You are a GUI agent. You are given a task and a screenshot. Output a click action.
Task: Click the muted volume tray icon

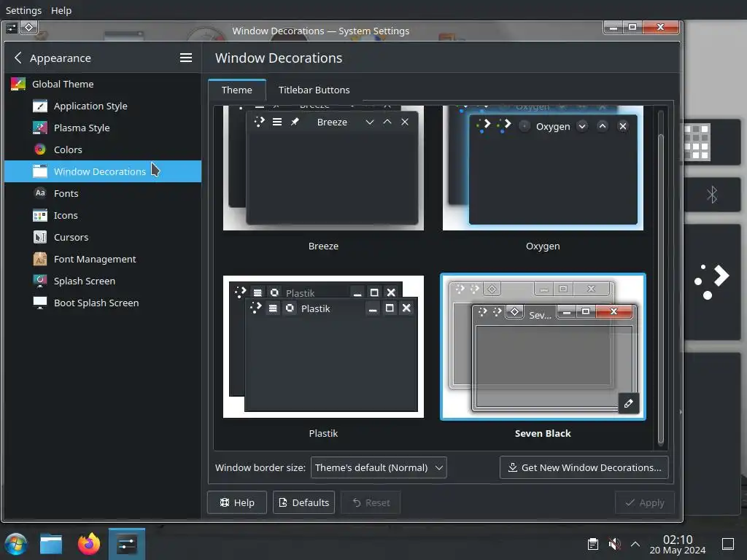(x=614, y=544)
